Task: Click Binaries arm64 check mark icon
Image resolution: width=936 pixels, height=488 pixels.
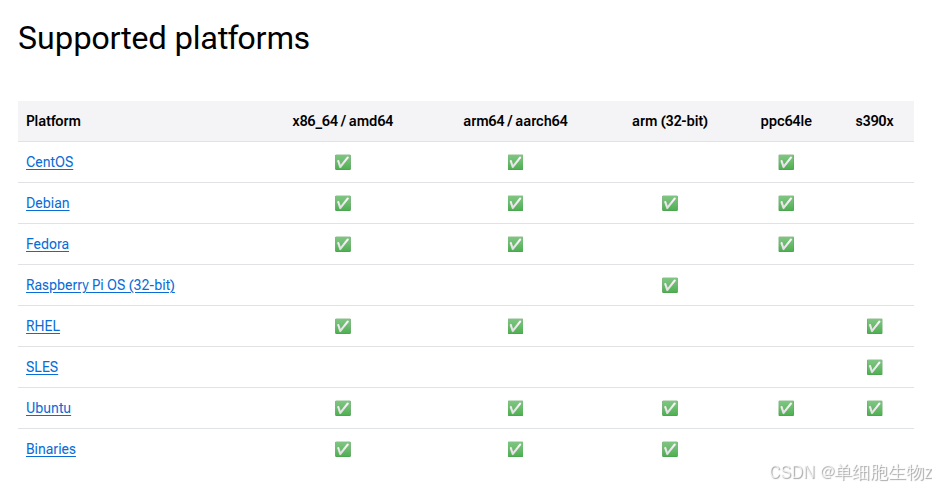Action: click(515, 449)
